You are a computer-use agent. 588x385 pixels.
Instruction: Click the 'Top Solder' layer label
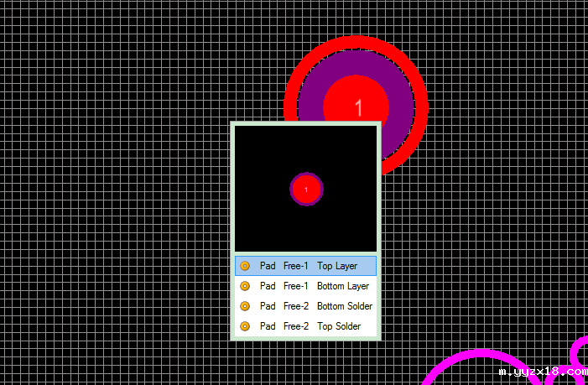point(339,326)
